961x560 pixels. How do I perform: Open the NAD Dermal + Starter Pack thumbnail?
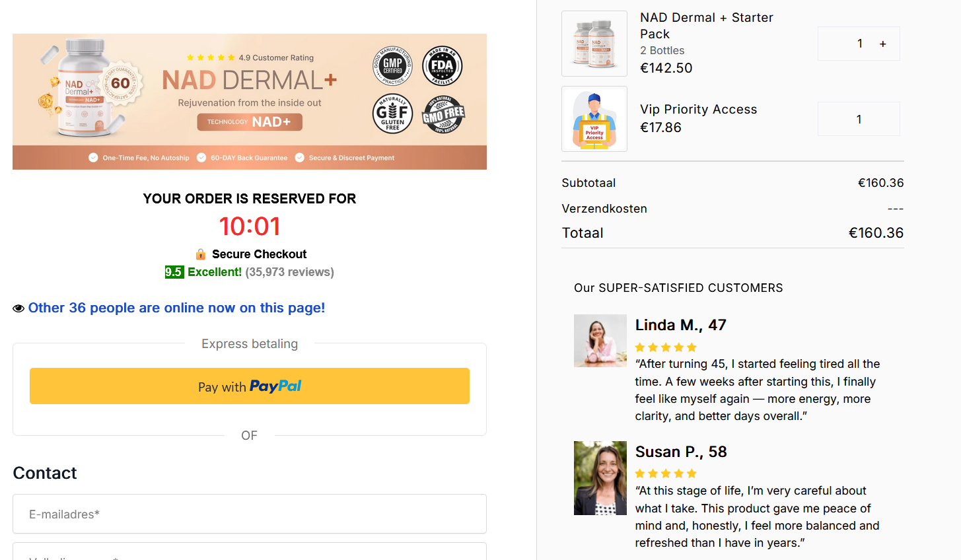(594, 44)
